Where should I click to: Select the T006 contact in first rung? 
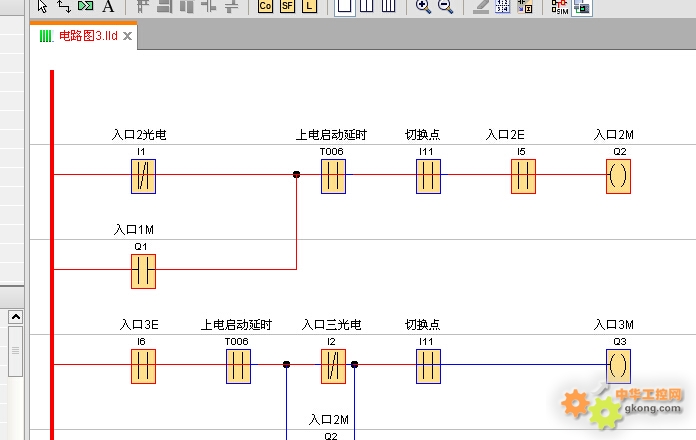333,176
